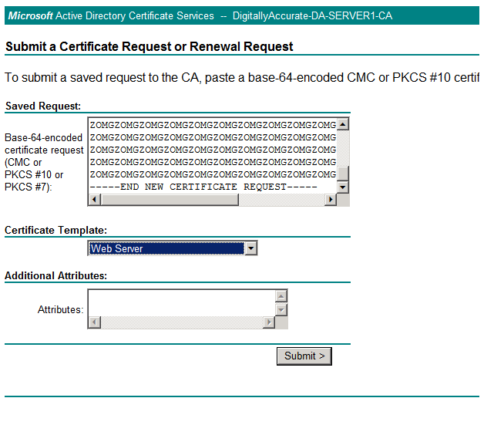
Task: Click inside the Saved Request text area
Action: pos(213,156)
